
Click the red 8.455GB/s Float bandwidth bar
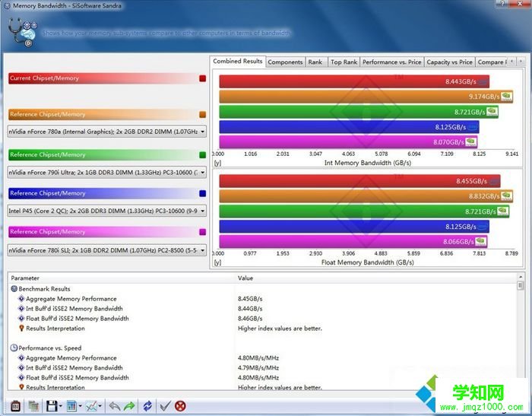pos(359,181)
